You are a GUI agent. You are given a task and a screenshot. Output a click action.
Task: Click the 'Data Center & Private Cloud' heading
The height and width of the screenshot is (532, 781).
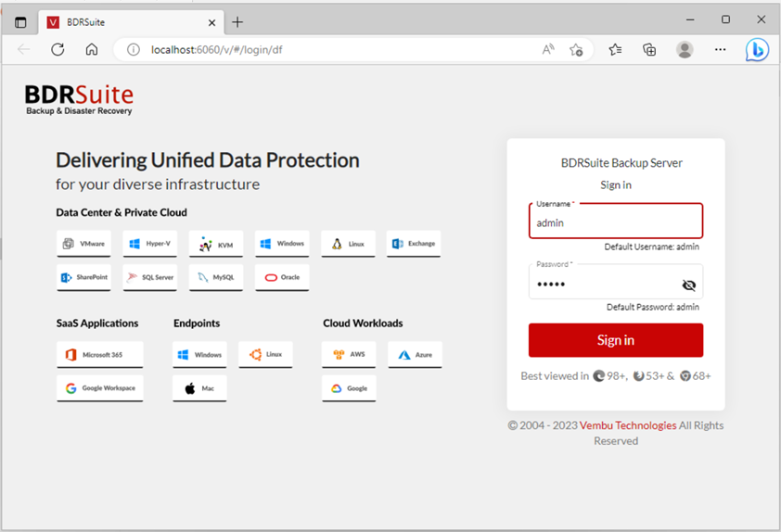click(122, 212)
